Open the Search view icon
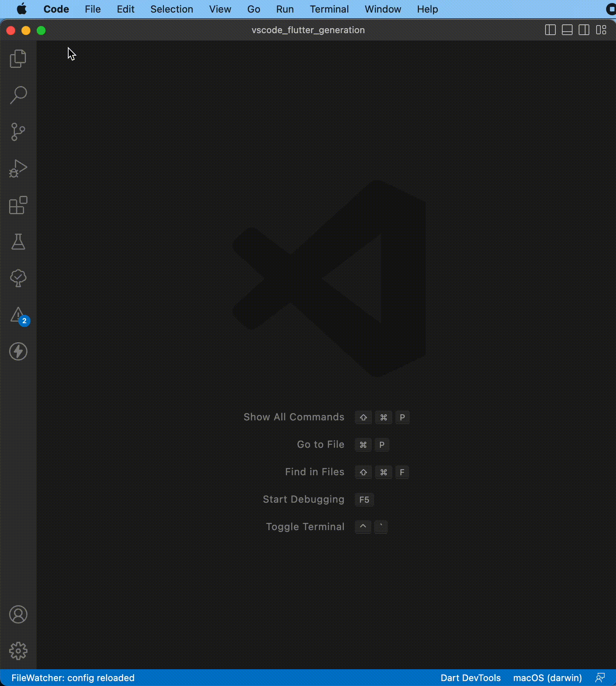The width and height of the screenshot is (616, 686). click(x=18, y=95)
